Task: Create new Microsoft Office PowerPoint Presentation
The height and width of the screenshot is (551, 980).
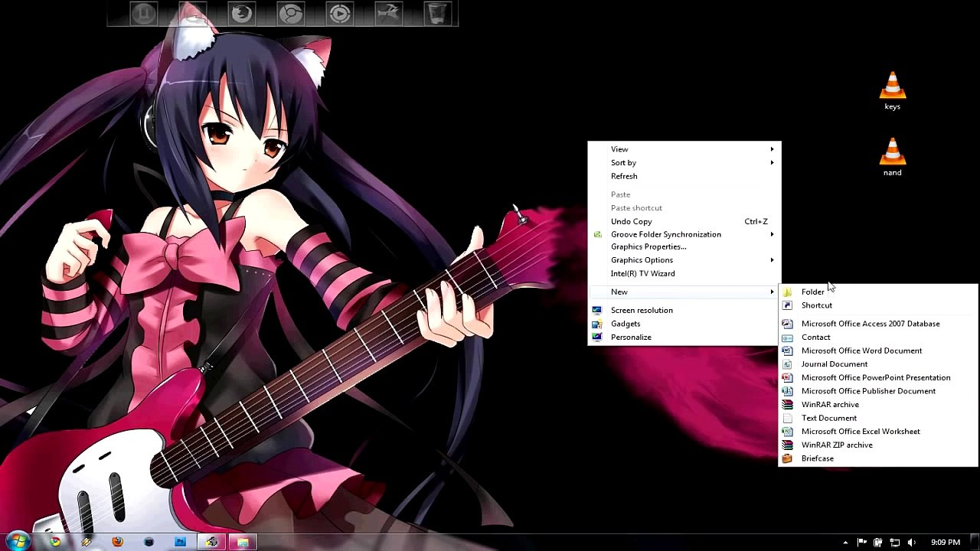Action: coord(878,377)
